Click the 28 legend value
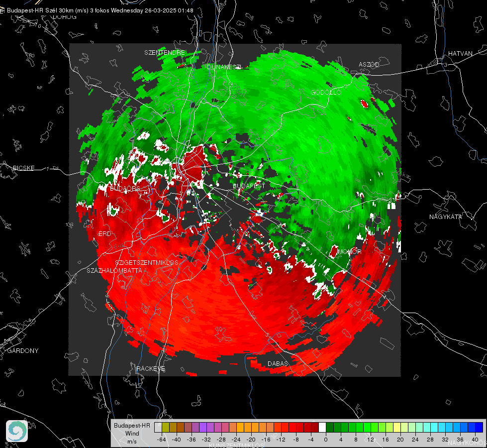The image size is (487, 448). pyautogui.click(x=430, y=440)
